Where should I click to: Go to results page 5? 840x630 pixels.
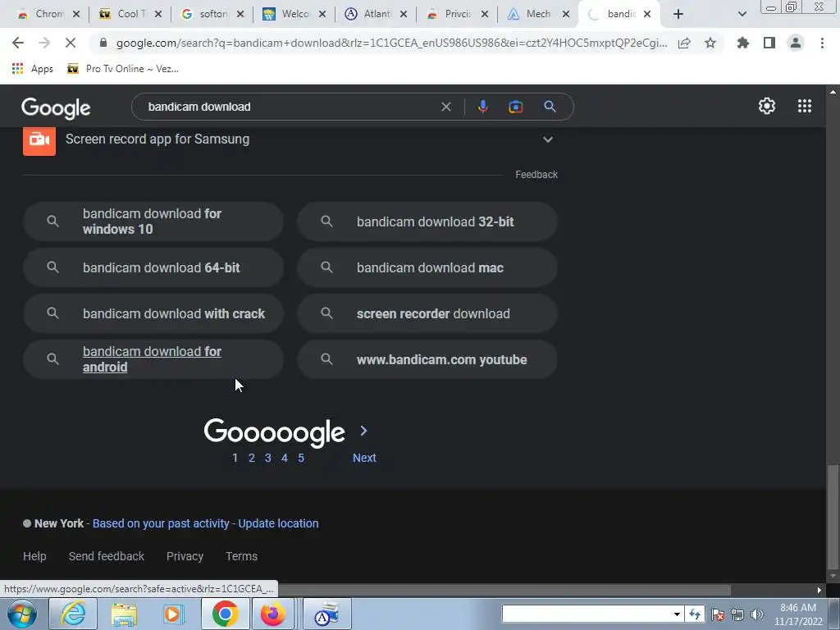coord(301,458)
